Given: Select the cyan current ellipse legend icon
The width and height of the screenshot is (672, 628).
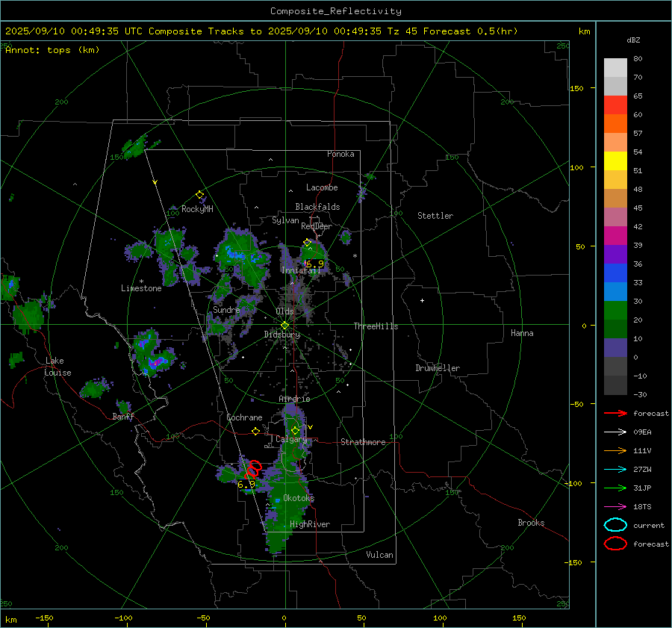Looking at the screenshot, I should point(615,525).
